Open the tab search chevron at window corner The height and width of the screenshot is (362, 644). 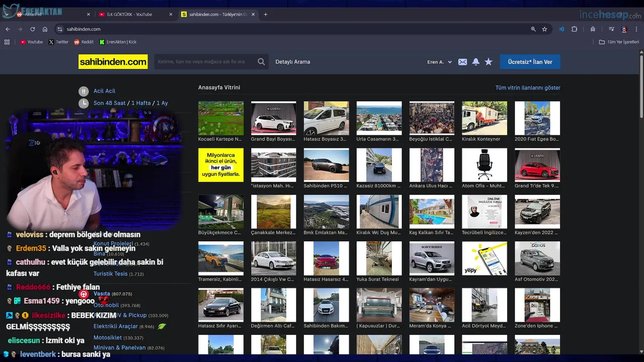(6, 14)
